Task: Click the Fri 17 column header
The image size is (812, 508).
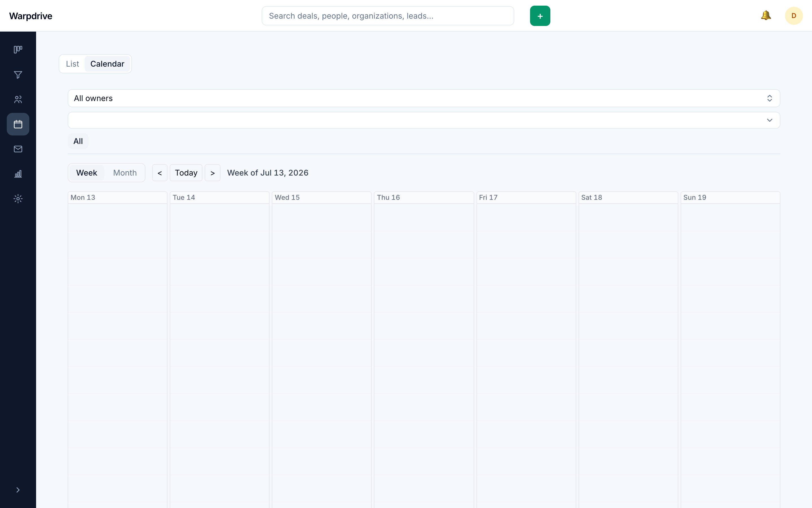Action: (x=526, y=198)
